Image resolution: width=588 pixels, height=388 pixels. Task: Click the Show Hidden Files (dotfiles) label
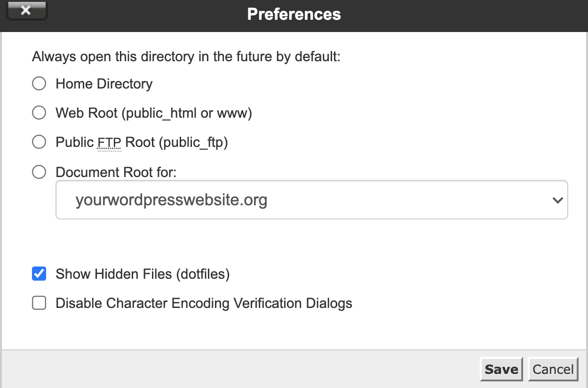pyautogui.click(x=143, y=274)
